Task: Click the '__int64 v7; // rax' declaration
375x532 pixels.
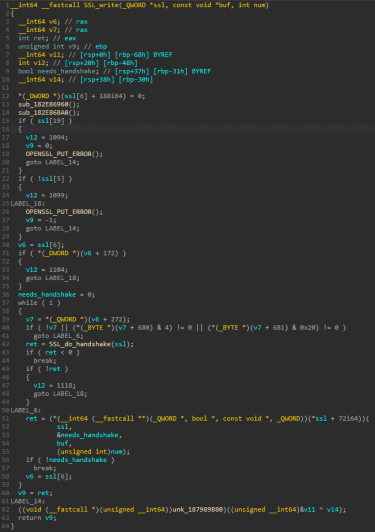Action: pos(53,30)
